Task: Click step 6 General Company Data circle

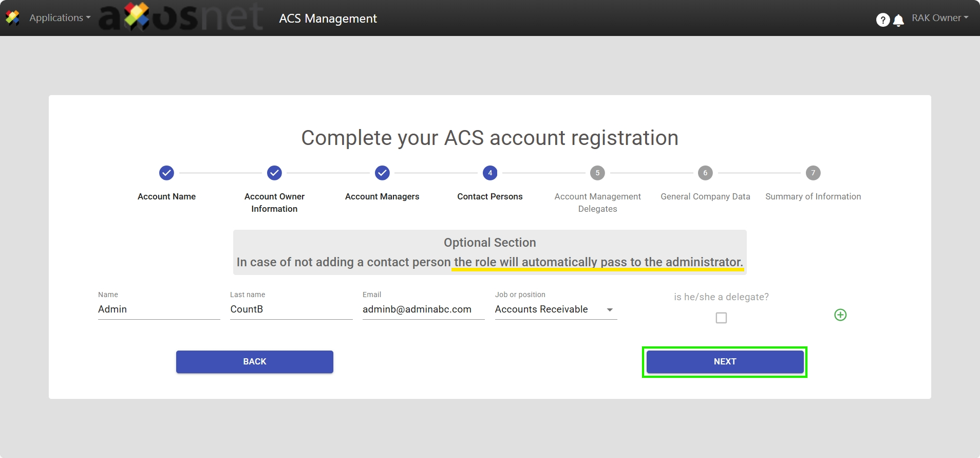Action: 705,173
